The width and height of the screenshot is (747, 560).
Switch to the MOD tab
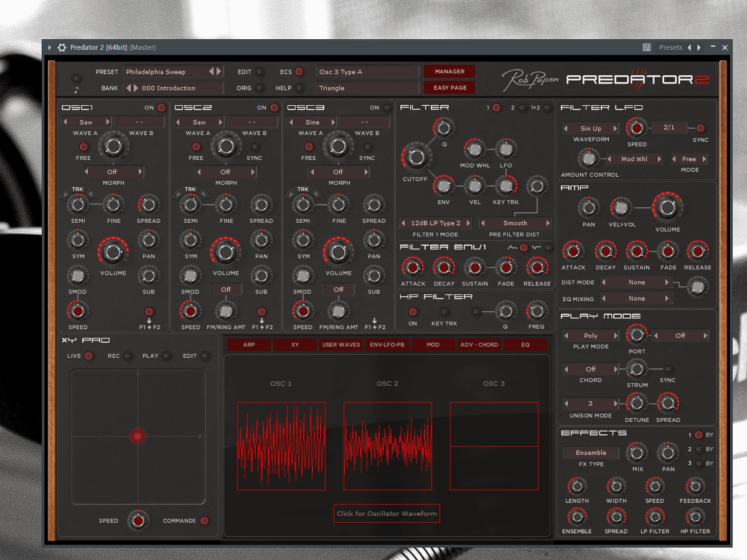[x=433, y=345]
